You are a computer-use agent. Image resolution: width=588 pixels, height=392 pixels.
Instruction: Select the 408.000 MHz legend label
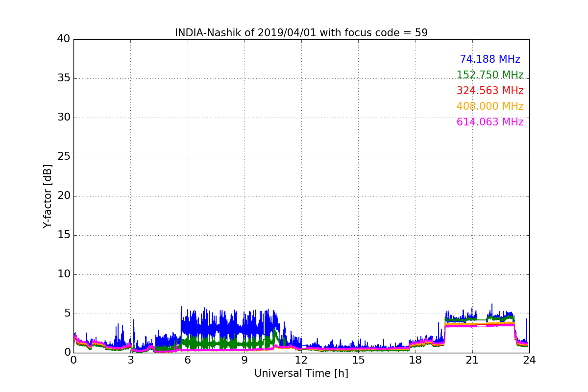click(490, 106)
